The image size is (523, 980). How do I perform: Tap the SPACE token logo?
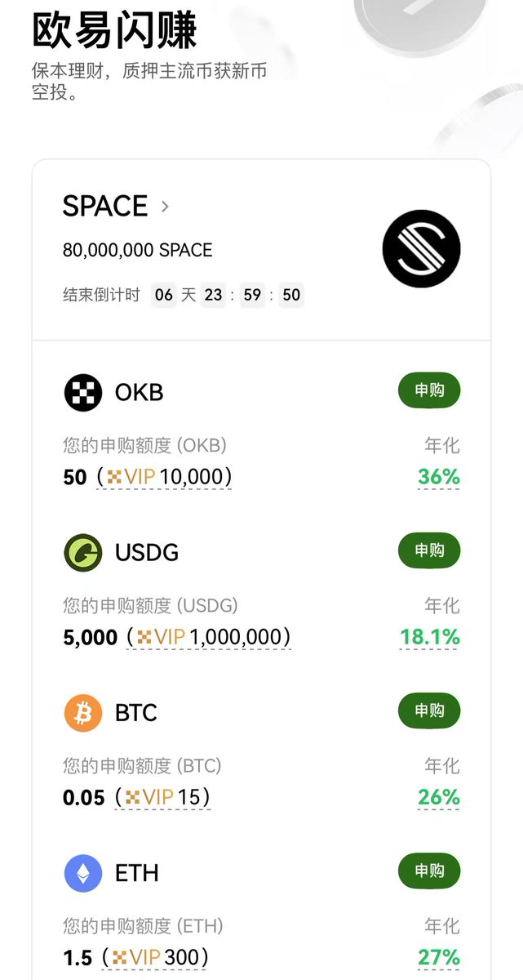[x=421, y=248]
